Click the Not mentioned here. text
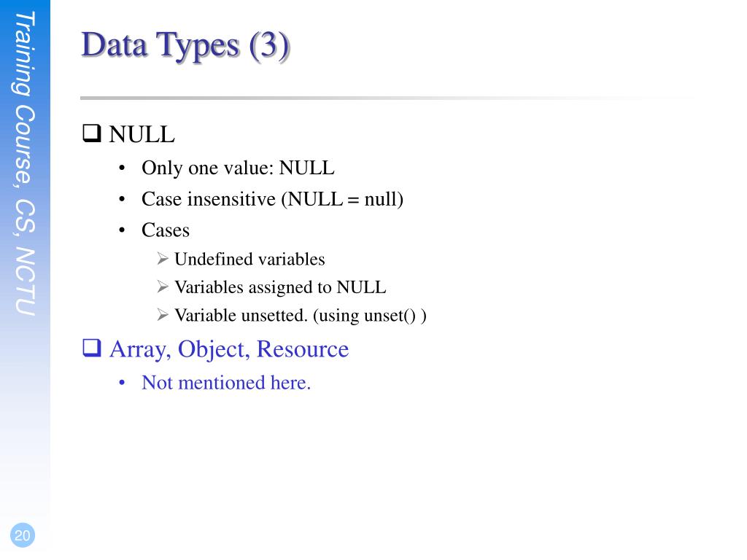The height and width of the screenshot is (560, 747). pyautogui.click(x=226, y=382)
